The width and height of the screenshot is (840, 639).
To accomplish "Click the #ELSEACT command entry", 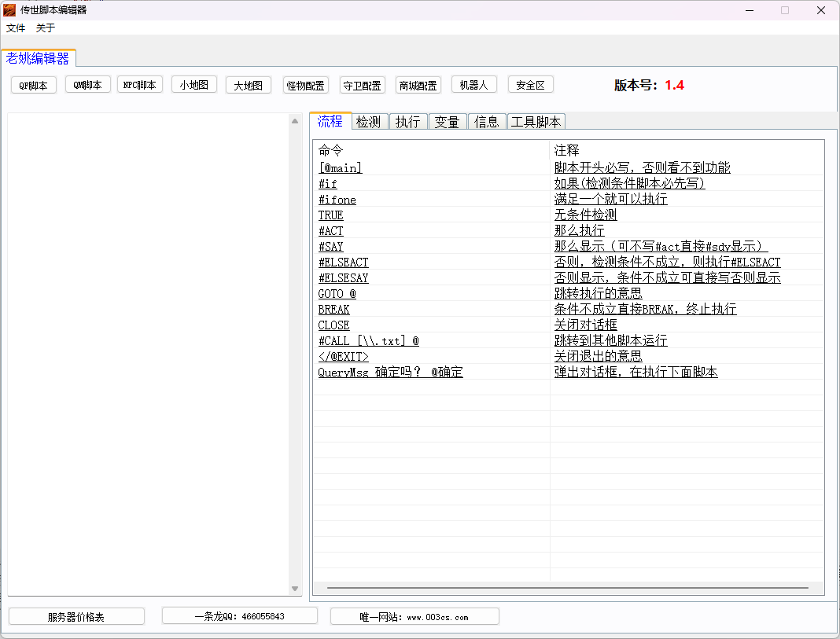I will pyautogui.click(x=343, y=263).
